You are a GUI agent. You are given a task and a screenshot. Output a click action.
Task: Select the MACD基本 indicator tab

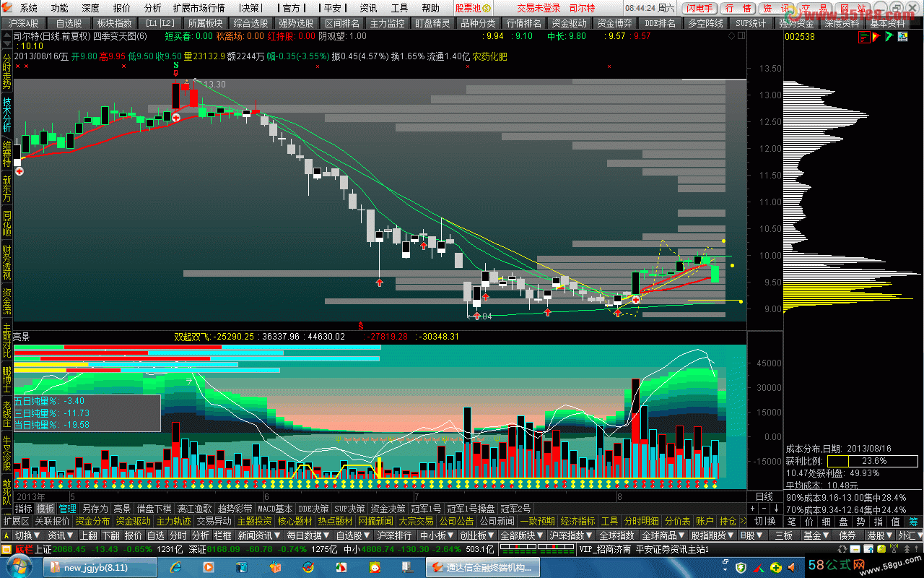pyautogui.click(x=275, y=509)
